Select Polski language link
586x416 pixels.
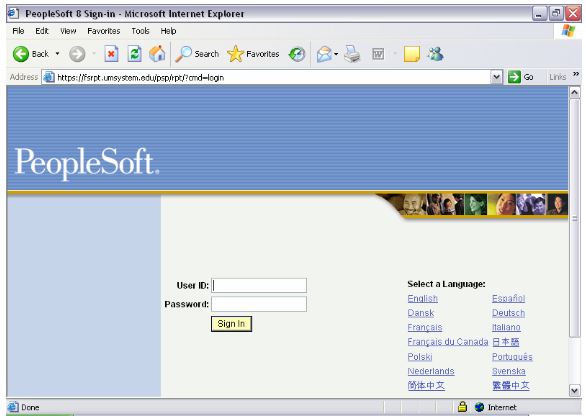pyautogui.click(x=420, y=357)
